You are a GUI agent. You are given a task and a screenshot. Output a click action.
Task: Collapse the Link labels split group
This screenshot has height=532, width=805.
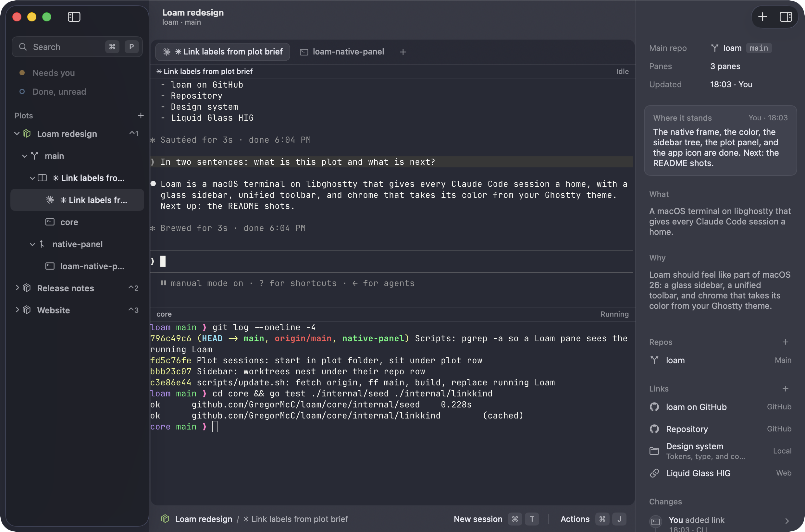click(32, 178)
